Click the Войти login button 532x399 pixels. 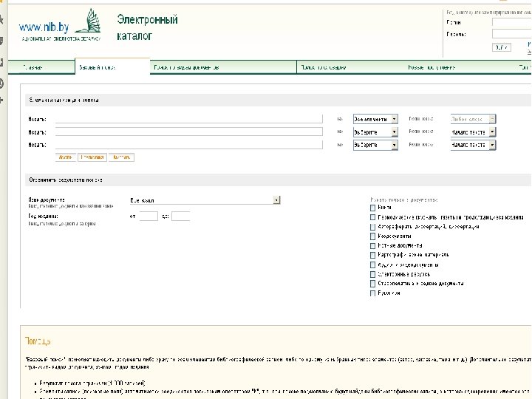[501, 47]
